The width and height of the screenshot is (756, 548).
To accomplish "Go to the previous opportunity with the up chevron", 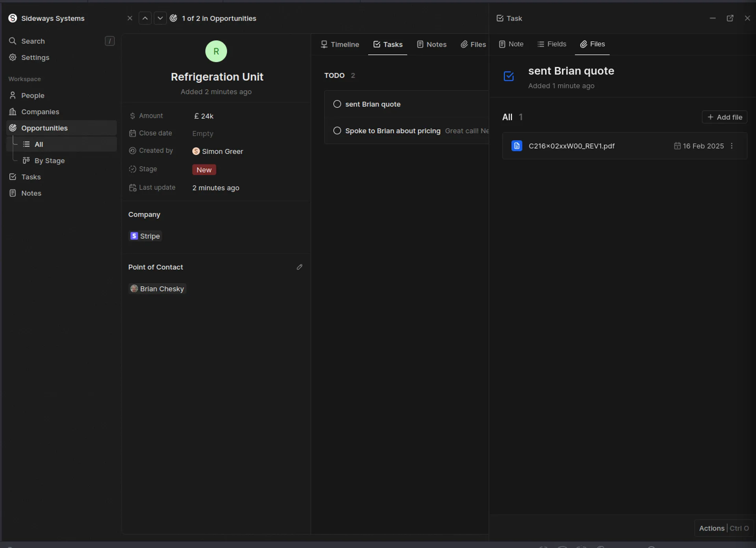I will click(x=145, y=18).
